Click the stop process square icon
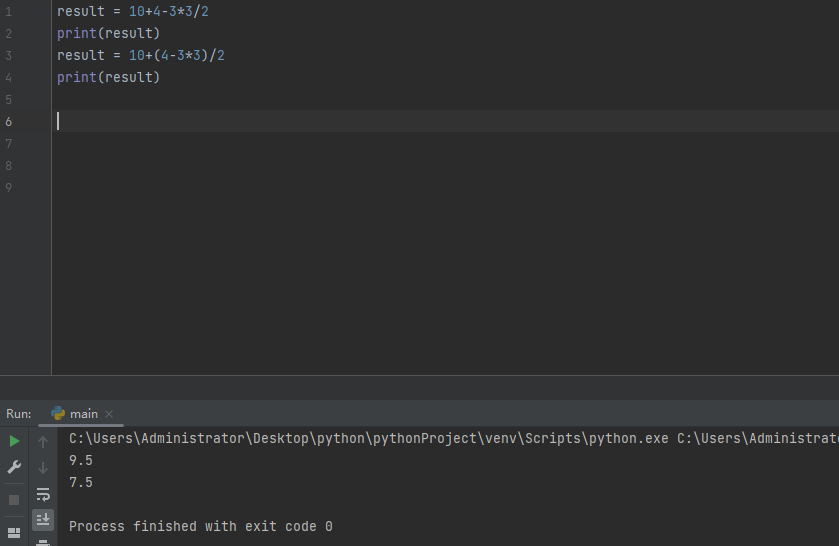Screen dimensions: 839x546 14,500
